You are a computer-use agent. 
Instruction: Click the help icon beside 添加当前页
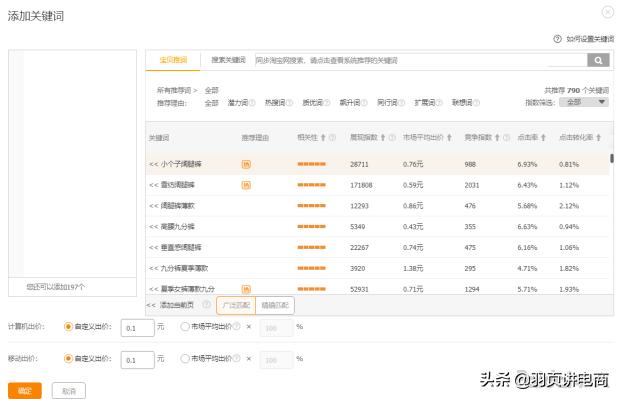point(206,305)
